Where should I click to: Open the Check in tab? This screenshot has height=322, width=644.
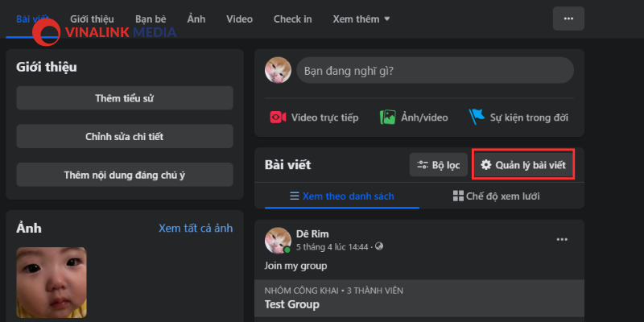click(293, 19)
